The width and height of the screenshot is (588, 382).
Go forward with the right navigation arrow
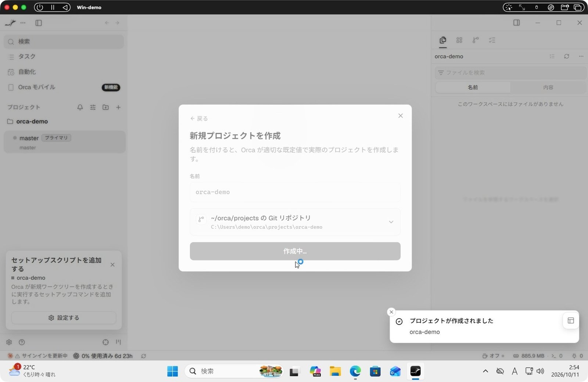click(x=117, y=23)
